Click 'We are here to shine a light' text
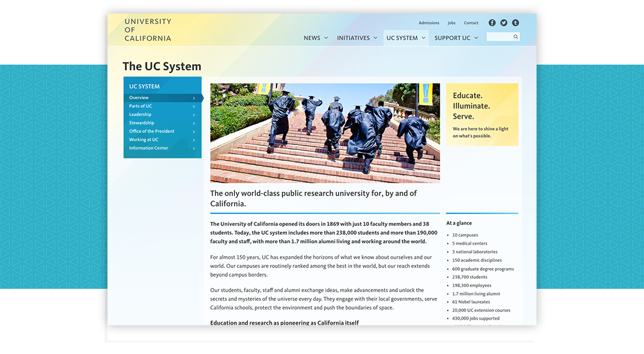The image size is (644, 354). pyautogui.click(x=480, y=132)
